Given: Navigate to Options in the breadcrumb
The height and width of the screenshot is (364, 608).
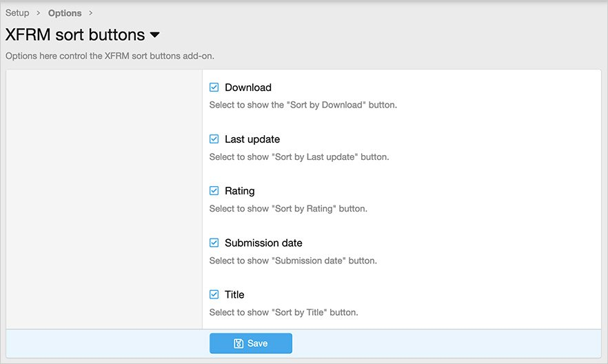Looking at the screenshot, I should tap(65, 13).
